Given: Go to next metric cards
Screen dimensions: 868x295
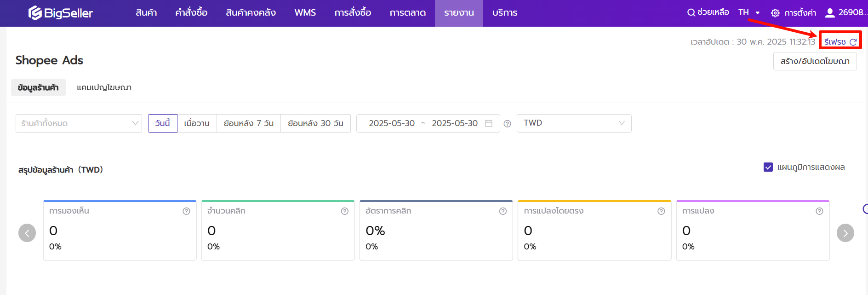Looking at the screenshot, I should [x=845, y=233].
